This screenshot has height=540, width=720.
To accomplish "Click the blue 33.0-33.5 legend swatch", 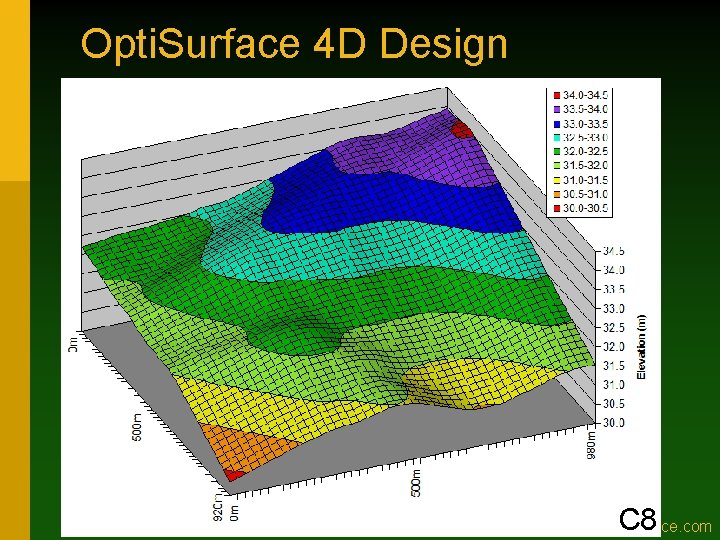I will [557, 124].
